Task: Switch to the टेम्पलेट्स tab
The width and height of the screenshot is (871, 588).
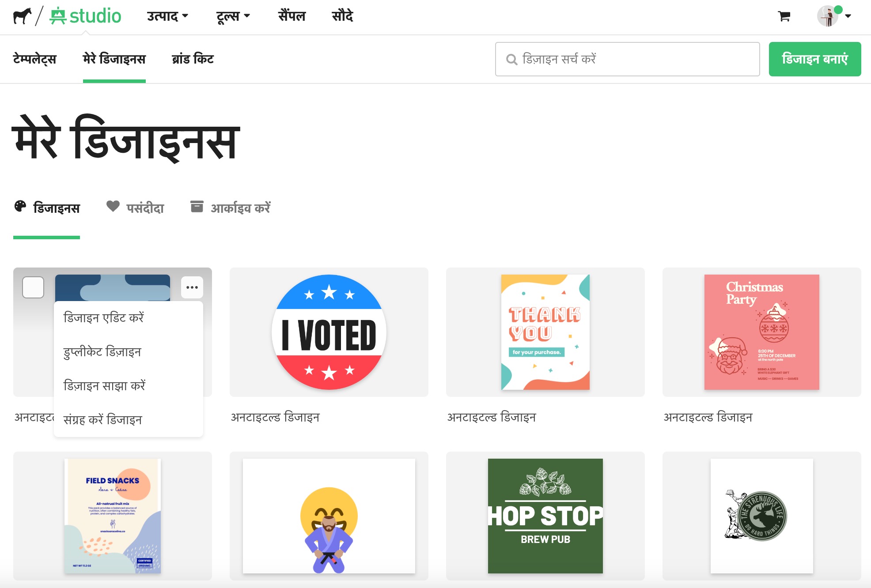Action: click(35, 59)
